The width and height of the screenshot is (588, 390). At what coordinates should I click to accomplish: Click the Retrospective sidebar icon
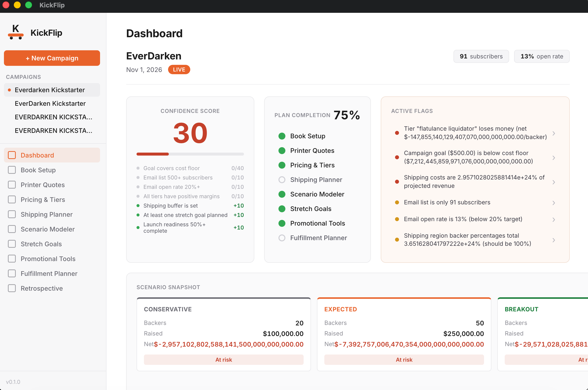click(x=12, y=288)
